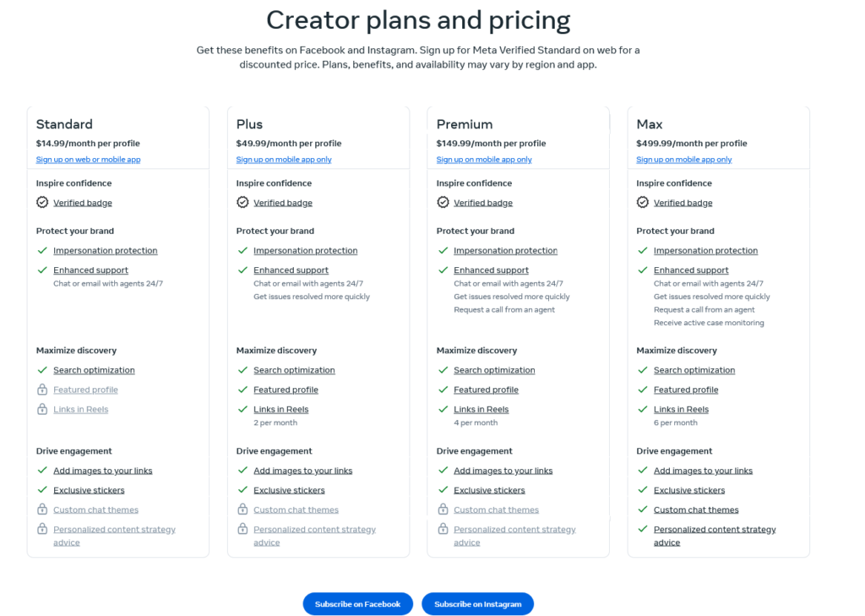Click the verified badge icon in Standard plan
The image size is (865, 616).
point(42,203)
